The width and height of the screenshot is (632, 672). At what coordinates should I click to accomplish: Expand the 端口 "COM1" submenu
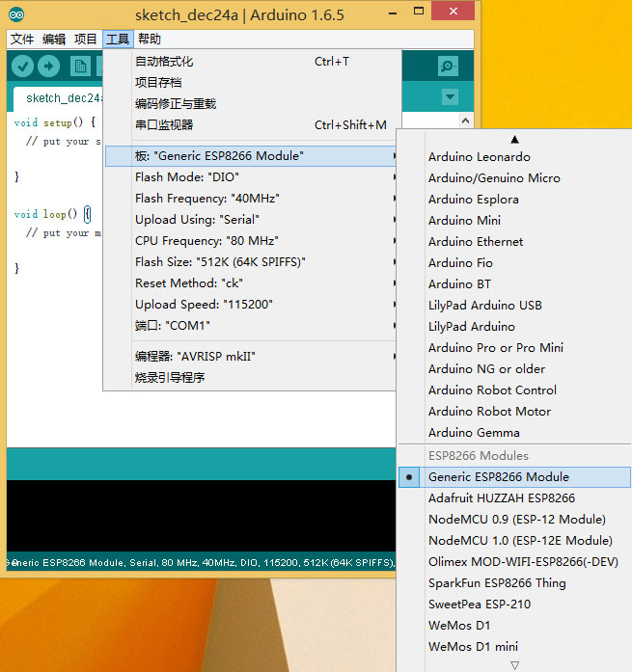click(x=251, y=326)
